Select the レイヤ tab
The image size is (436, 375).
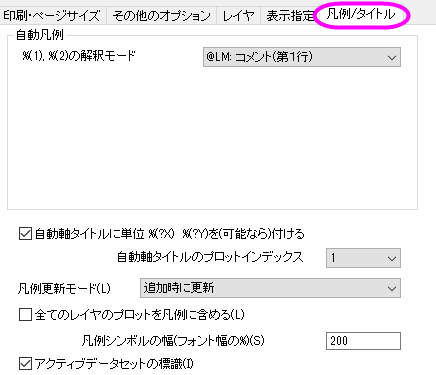(238, 16)
